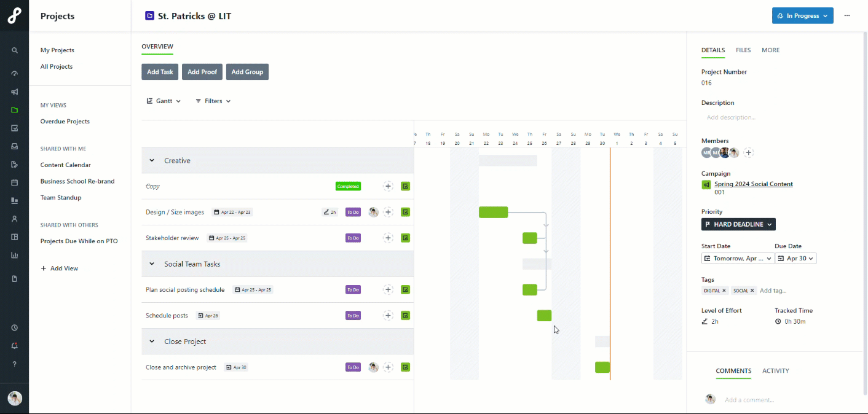Click the Add tag input
This screenshot has width=868, height=414.
point(773,291)
